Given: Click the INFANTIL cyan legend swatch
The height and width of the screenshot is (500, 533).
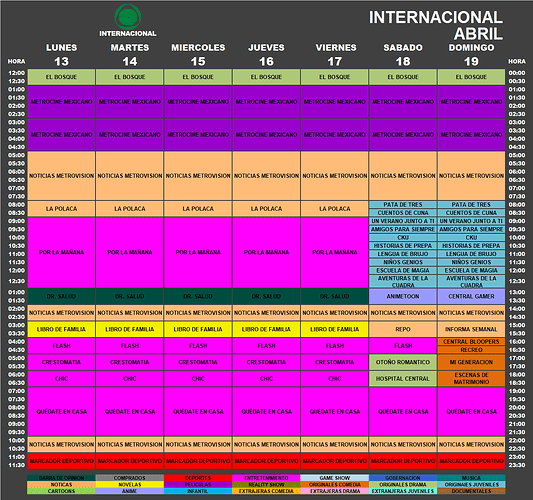Looking at the screenshot, I should click(198, 491).
